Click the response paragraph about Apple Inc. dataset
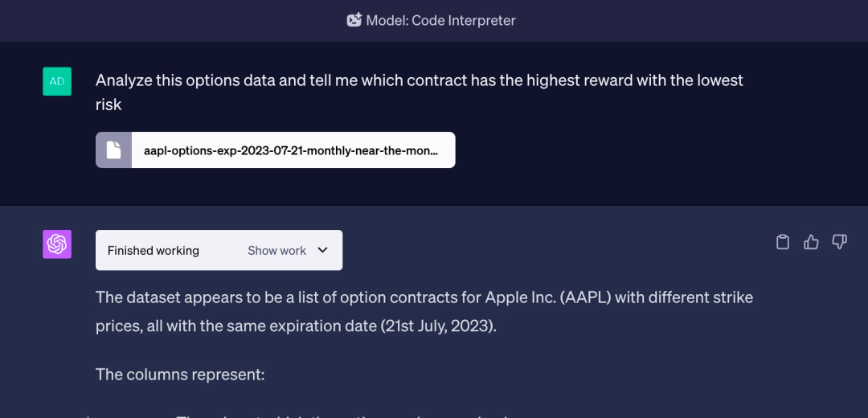This screenshot has width=868, height=418. (x=424, y=312)
